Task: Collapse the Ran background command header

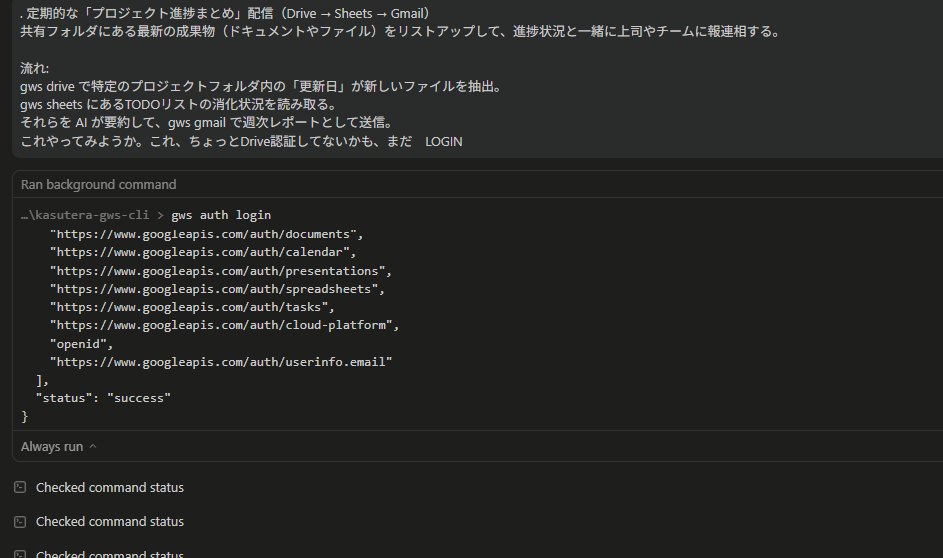Action: pos(98,185)
